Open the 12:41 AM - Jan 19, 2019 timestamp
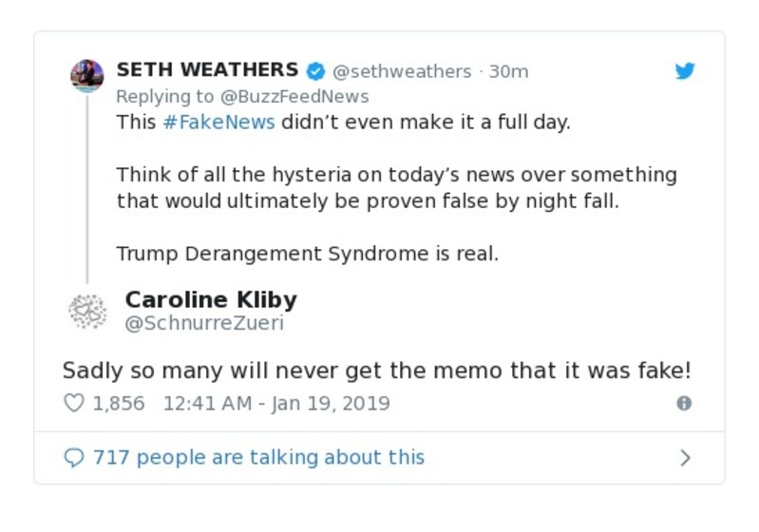The image size is (759, 532). [276, 403]
